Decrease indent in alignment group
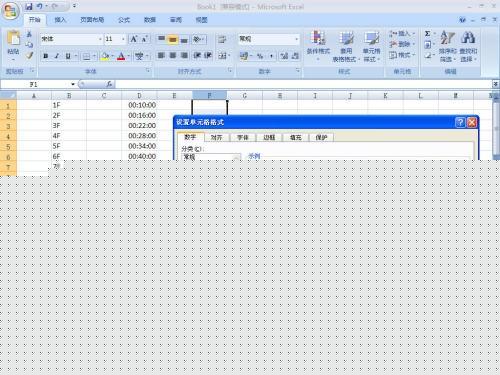The height and width of the screenshot is (375, 500). click(197, 56)
